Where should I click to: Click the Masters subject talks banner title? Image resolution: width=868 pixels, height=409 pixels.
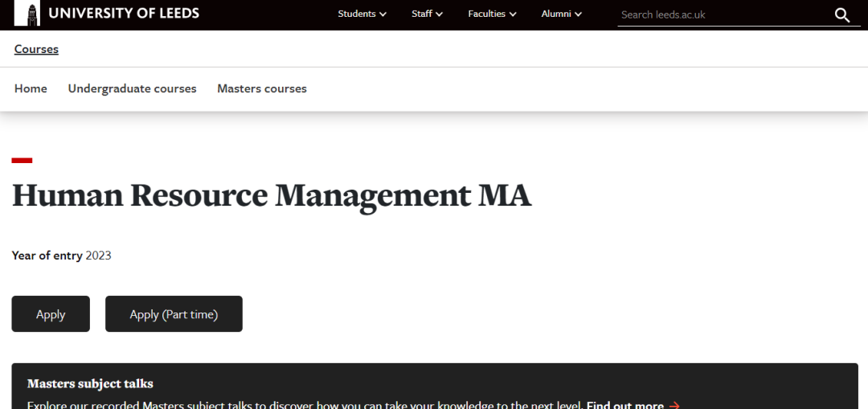[90, 383]
